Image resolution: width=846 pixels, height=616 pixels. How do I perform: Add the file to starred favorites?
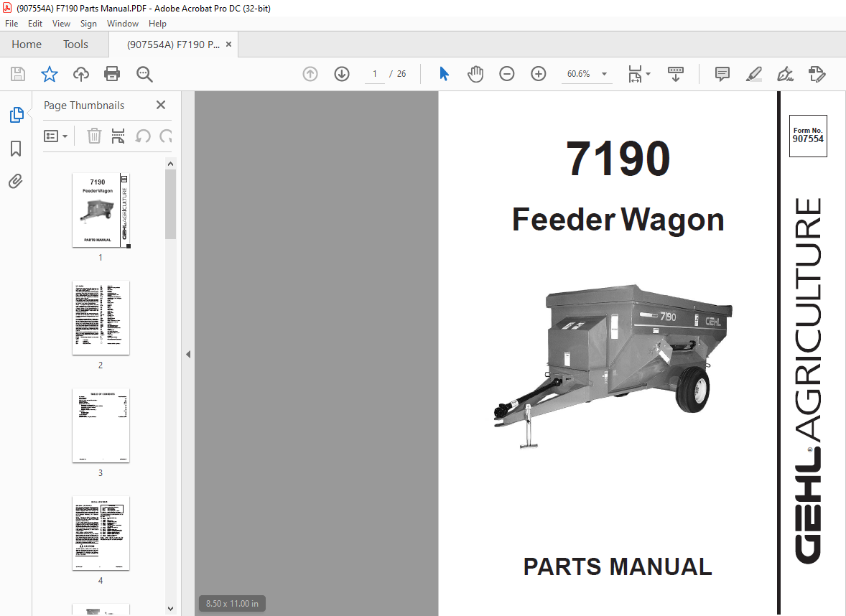(x=49, y=74)
